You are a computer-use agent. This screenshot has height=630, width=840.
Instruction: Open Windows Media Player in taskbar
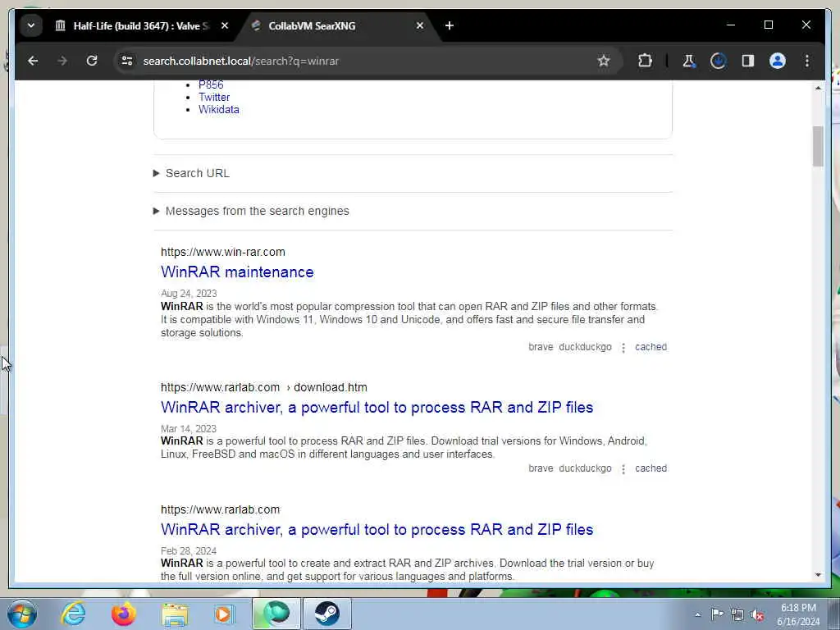pyautogui.click(x=224, y=614)
